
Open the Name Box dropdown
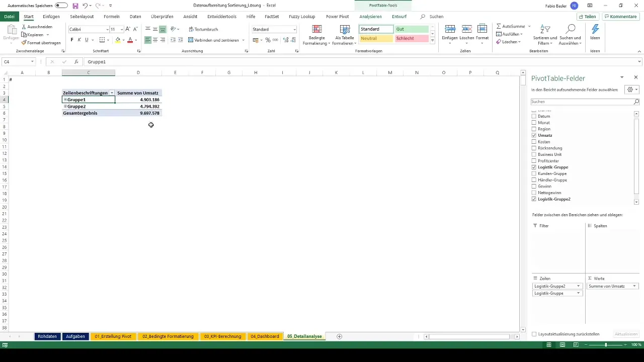tap(32, 62)
